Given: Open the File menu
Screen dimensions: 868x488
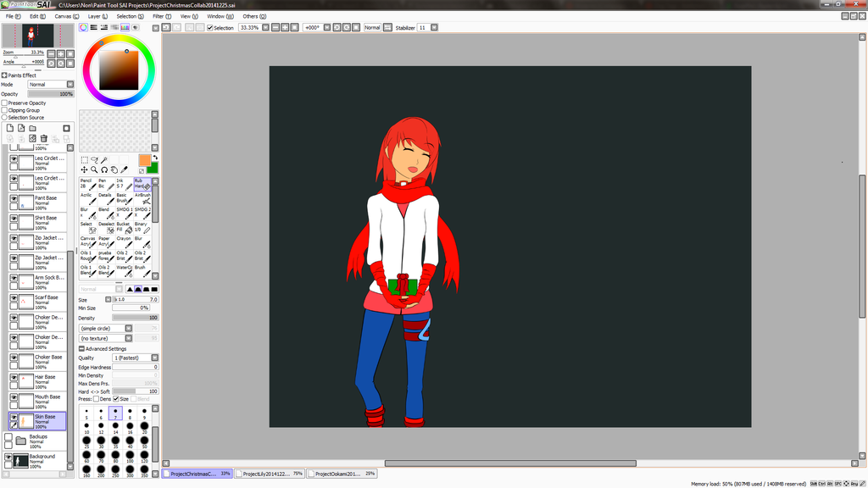Looking at the screenshot, I should (14, 17).
